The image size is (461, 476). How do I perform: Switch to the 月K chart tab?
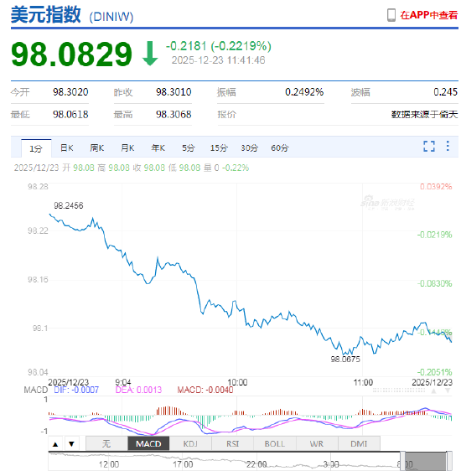pos(127,147)
